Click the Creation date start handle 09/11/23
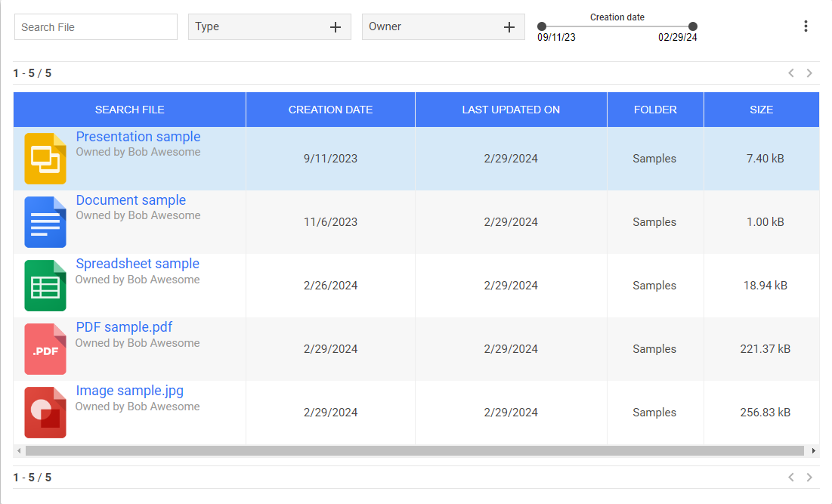The width and height of the screenshot is (832, 504). click(542, 26)
